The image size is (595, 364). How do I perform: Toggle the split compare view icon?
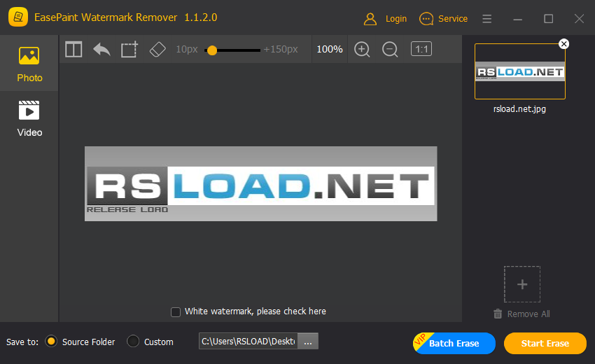coord(73,49)
